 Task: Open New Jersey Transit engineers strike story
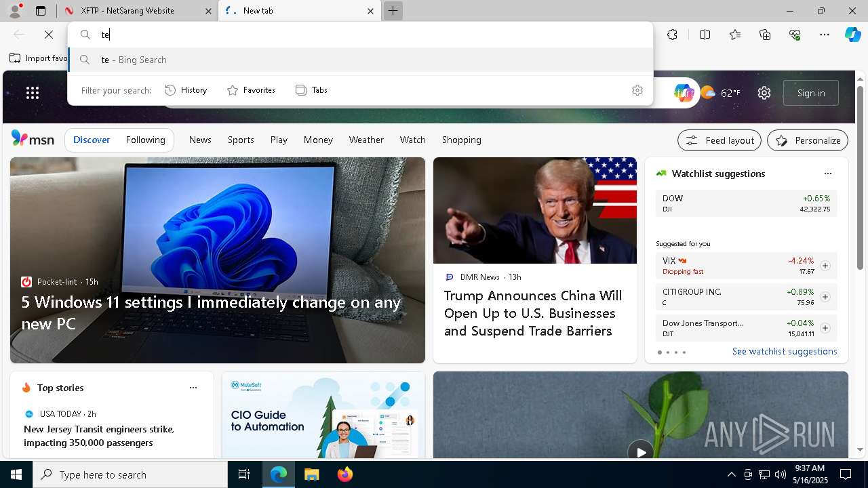[x=99, y=436]
